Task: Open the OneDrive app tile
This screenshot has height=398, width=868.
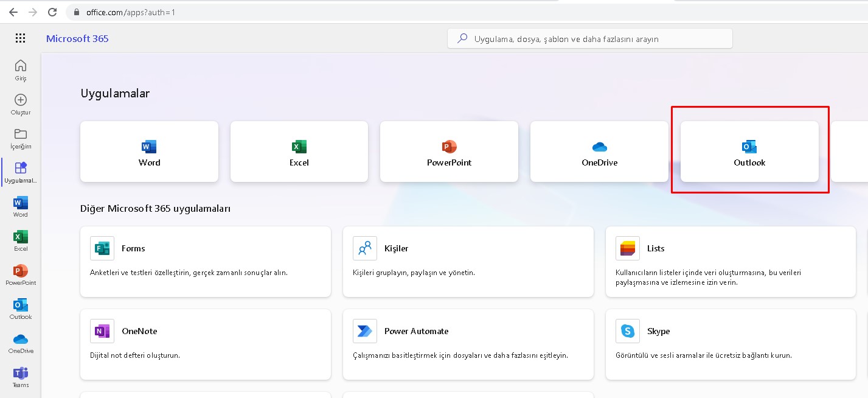Action: tap(599, 152)
